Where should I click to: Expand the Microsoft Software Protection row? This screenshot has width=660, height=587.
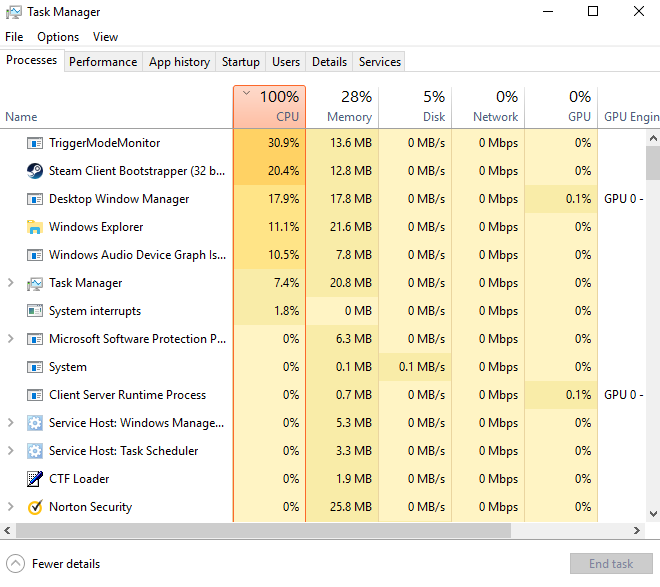point(11,339)
